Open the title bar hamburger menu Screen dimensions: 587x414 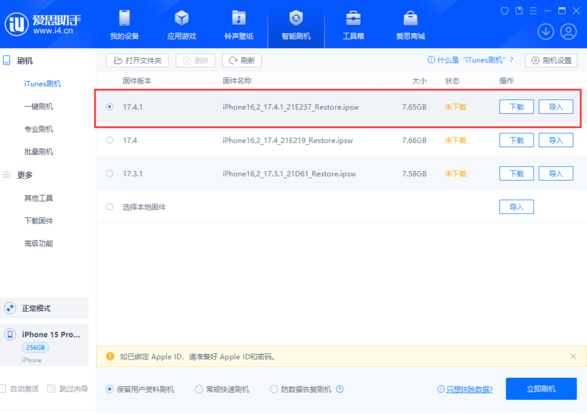click(533, 11)
